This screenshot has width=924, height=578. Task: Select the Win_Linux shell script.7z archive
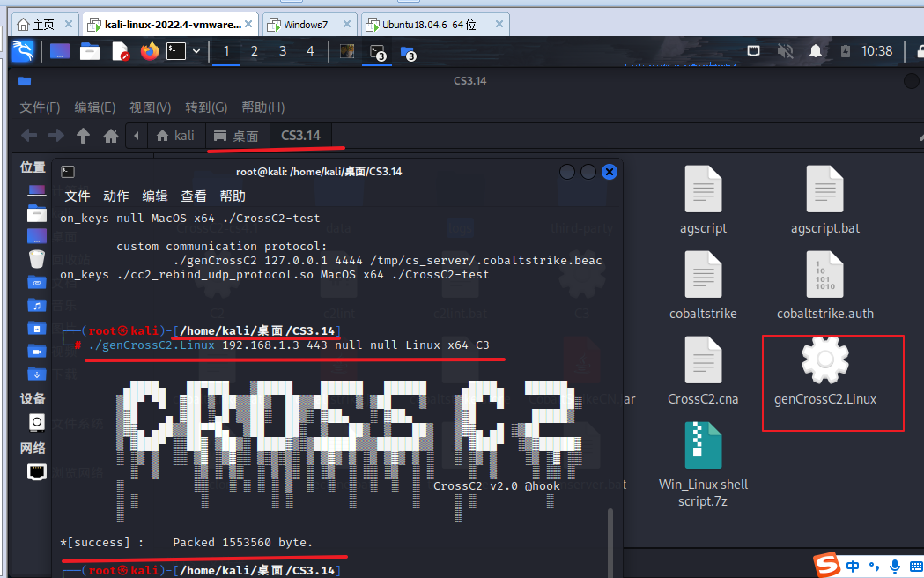coord(703,465)
